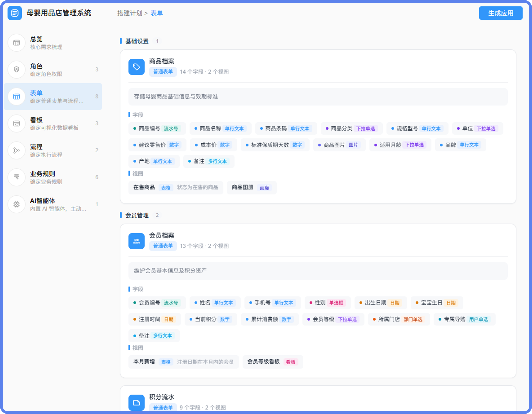Select the 流程 workflow icon

click(x=17, y=151)
